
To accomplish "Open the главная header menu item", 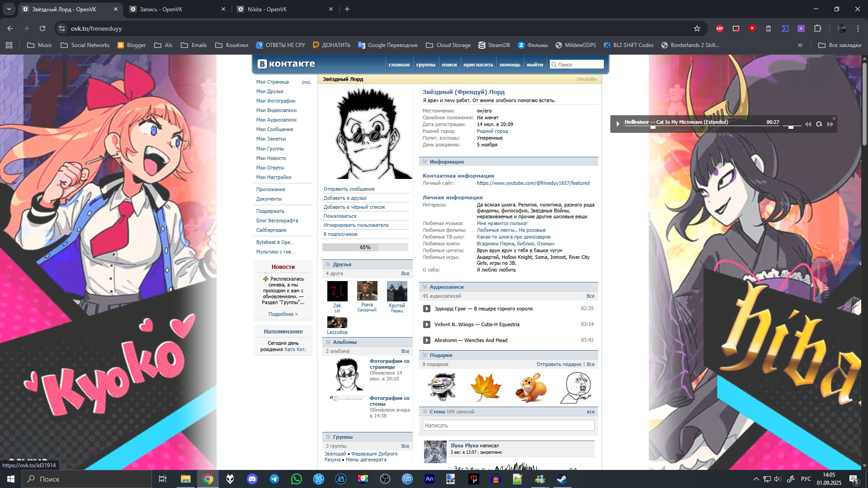I will (399, 65).
